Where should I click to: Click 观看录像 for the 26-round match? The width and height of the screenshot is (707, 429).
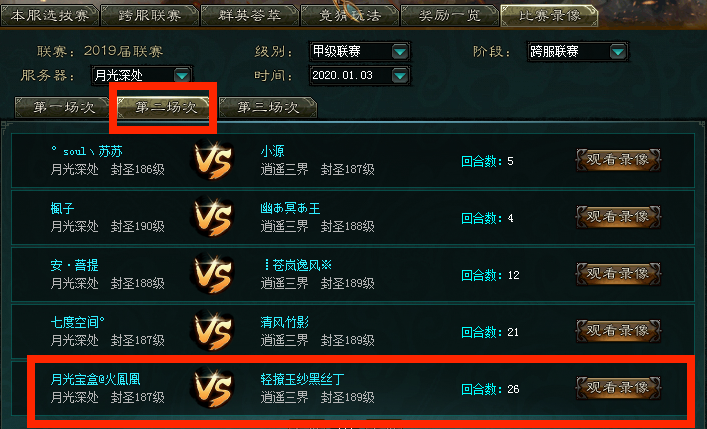pyautogui.click(x=618, y=387)
